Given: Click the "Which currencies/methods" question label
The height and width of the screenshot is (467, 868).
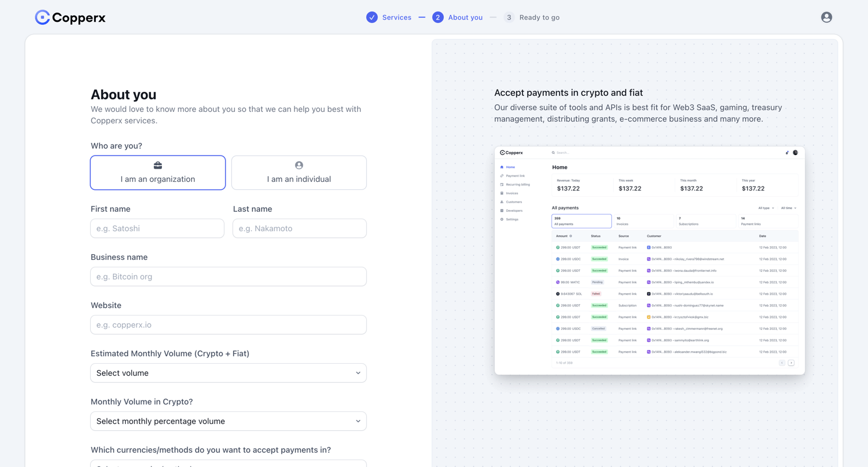Looking at the screenshot, I should click(x=211, y=450).
